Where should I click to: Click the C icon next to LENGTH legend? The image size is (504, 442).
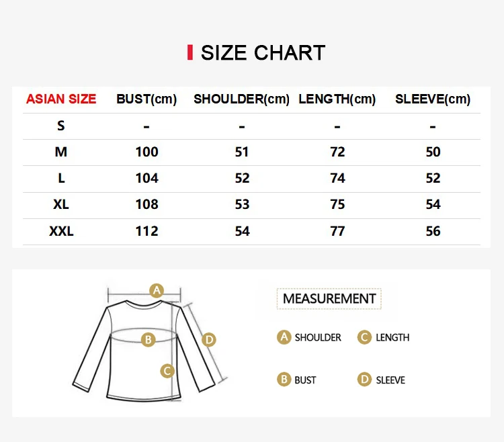click(x=364, y=337)
